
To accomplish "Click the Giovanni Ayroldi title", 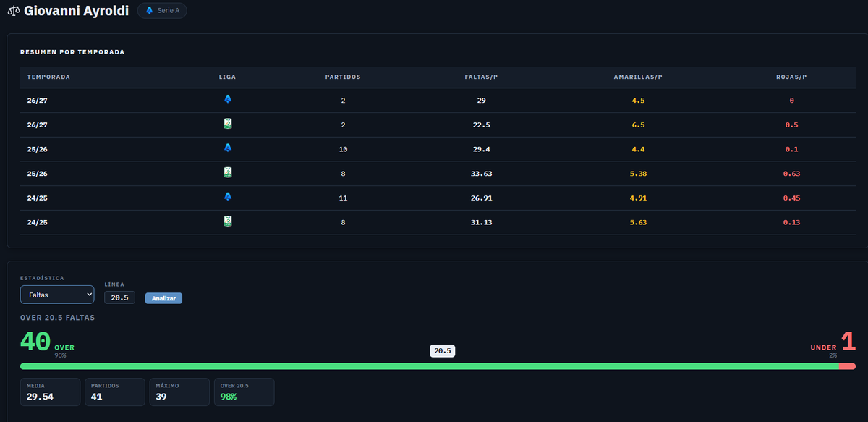I will pyautogui.click(x=76, y=11).
